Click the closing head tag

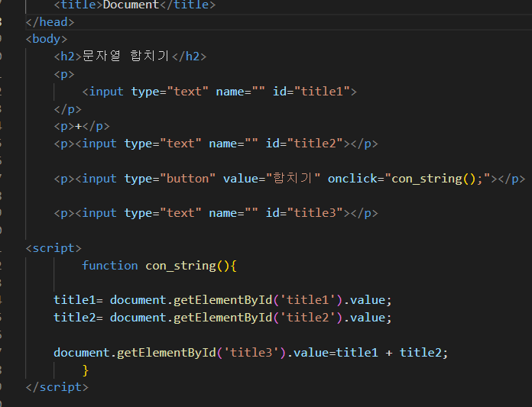pos(50,22)
